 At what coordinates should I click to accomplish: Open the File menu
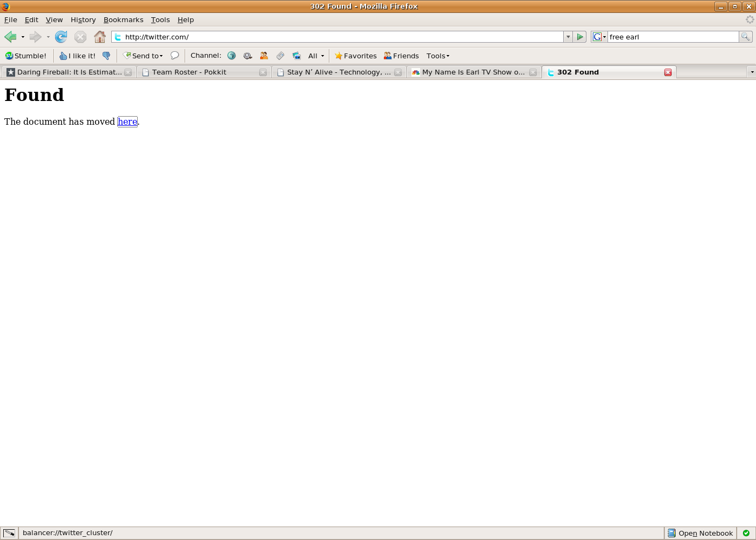click(x=11, y=19)
